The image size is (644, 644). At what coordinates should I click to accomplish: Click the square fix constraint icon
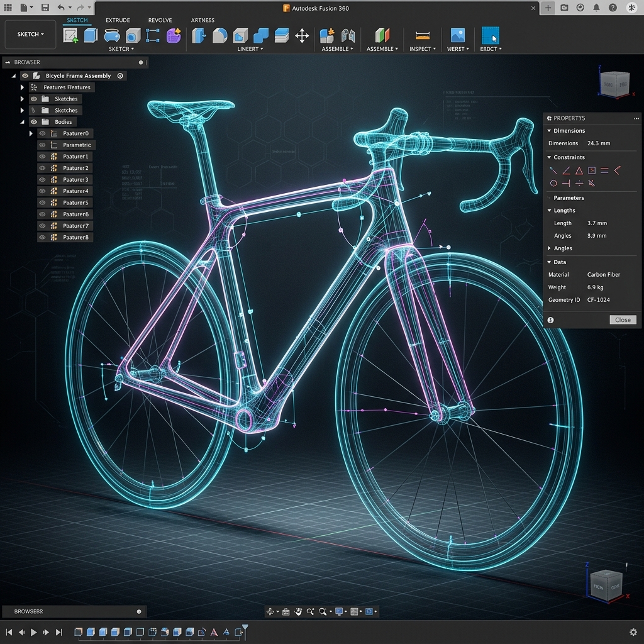pyautogui.click(x=592, y=170)
